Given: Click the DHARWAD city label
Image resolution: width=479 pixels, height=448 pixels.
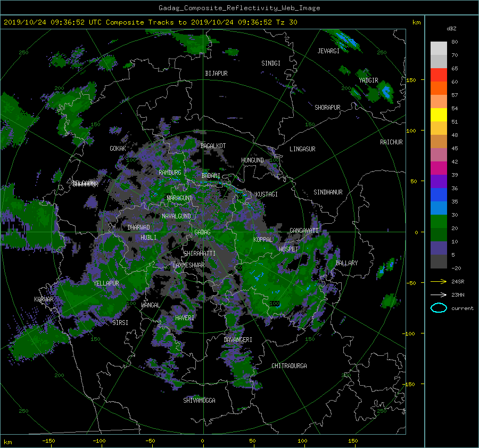Looking at the screenshot, I should coord(139,227).
